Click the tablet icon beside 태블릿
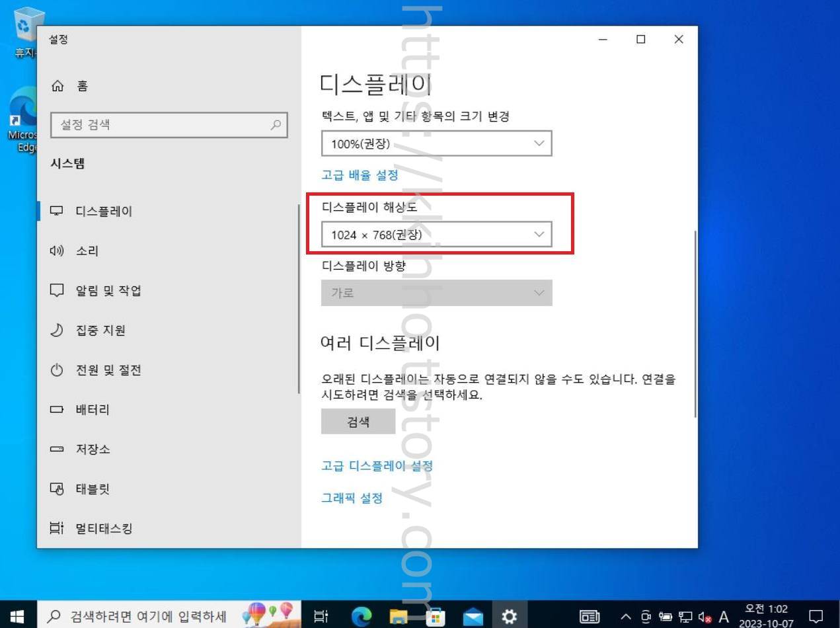The height and width of the screenshot is (628, 840). pyautogui.click(x=57, y=489)
